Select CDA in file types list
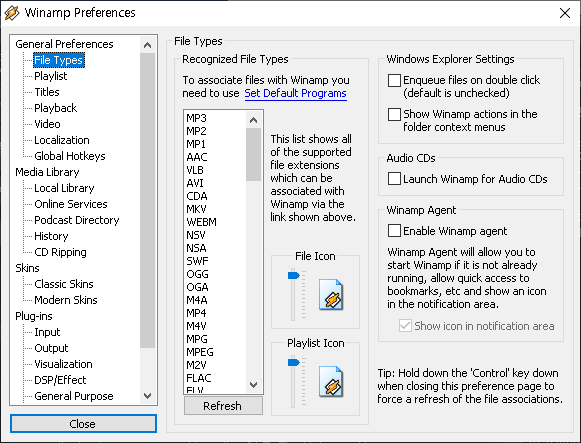Viewport: 581px width, 443px height. pos(197,196)
